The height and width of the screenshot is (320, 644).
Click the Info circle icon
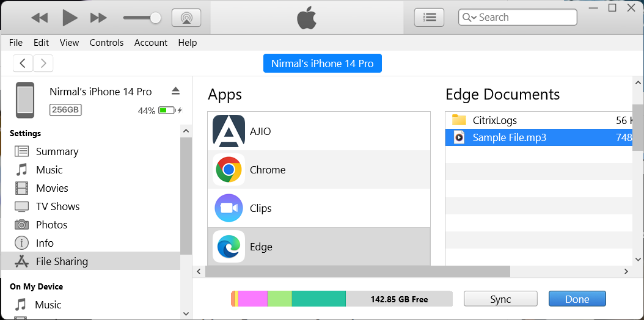(x=22, y=243)
